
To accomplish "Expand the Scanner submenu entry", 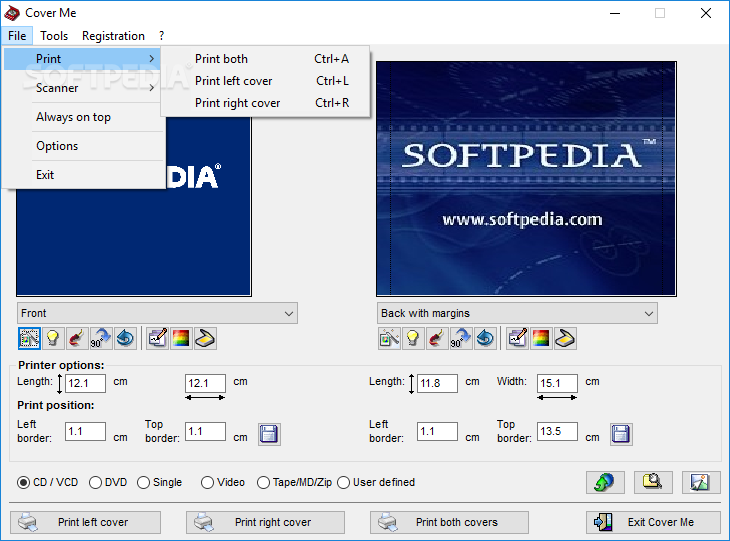I will 84,88.
